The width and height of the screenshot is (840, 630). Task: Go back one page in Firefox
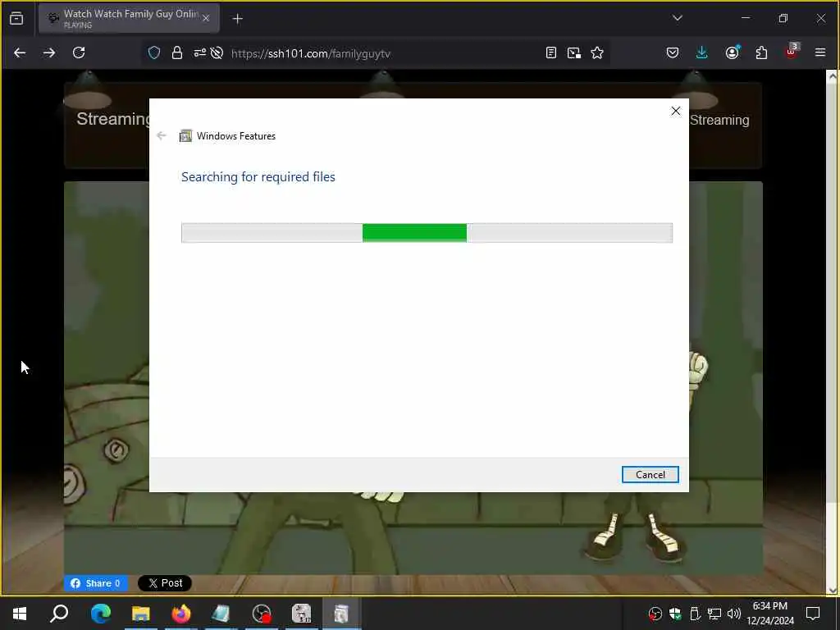click(x=20, y=52)
